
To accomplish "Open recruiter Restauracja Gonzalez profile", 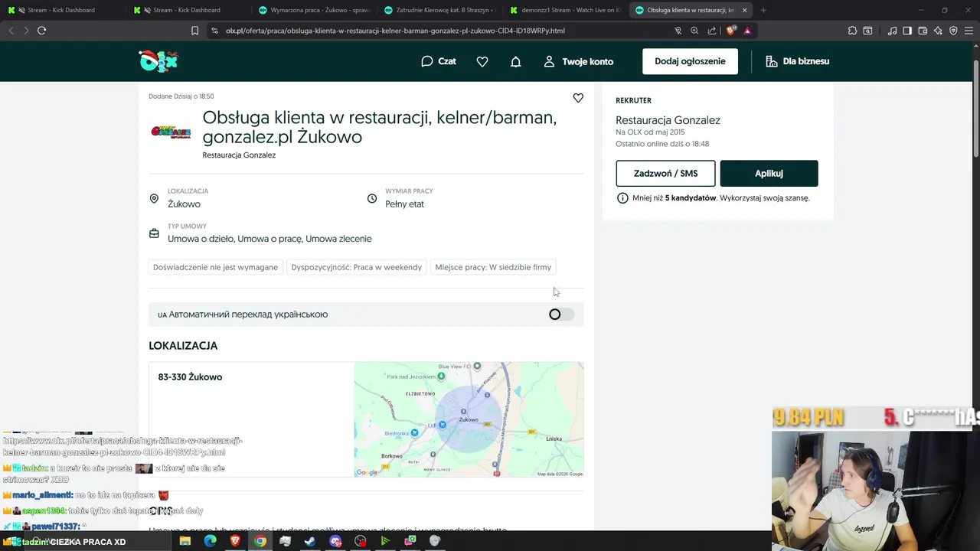I will pos(668,120).
